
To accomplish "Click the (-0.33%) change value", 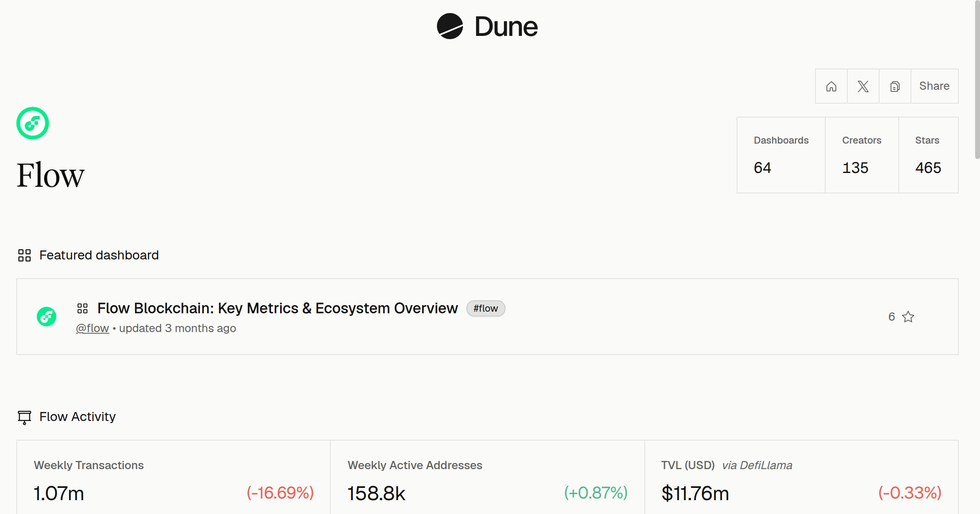I will click(x=910, y=493).
